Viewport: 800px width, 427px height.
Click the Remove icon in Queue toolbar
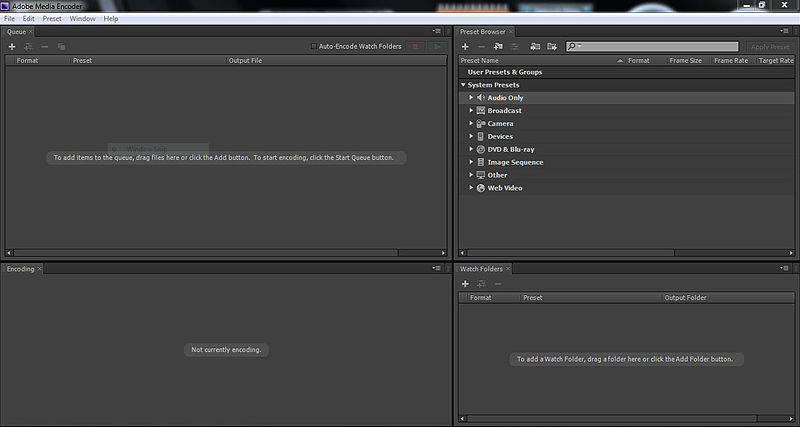click(x=44, y=46)
